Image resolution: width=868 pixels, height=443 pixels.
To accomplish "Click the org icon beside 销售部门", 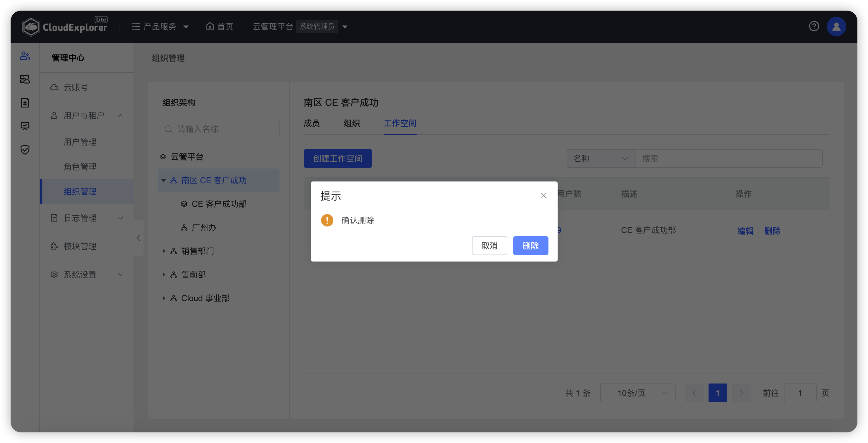I will coord(174,251).
